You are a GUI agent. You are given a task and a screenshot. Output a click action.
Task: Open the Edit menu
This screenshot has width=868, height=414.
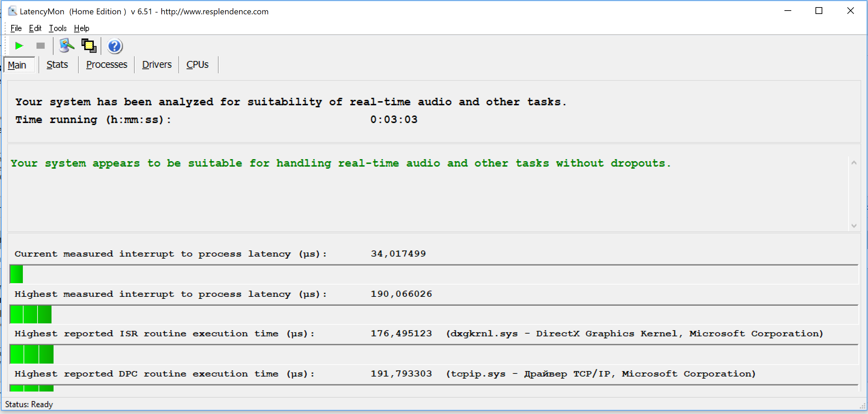pyautogui.click(x=35, y=28)
